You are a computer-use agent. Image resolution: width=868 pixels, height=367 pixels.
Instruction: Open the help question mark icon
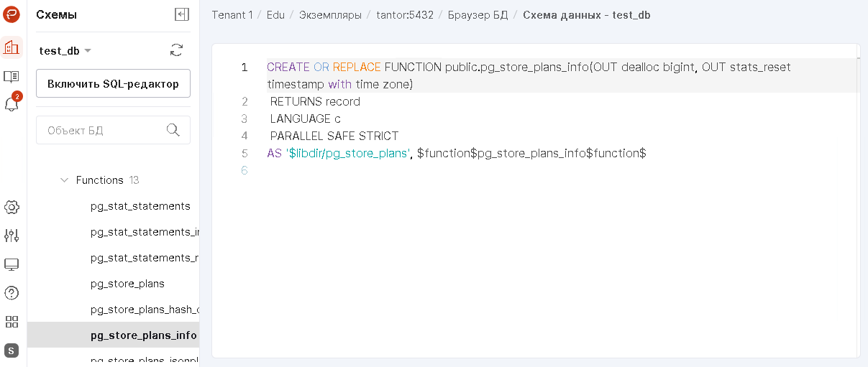pyautogui.click(x=12, y=293)
